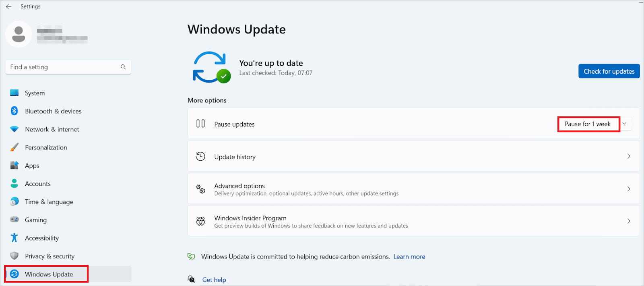Screen dimensions: 644x286
Task: Open Accounts settings category
Action: coord(68,184)
